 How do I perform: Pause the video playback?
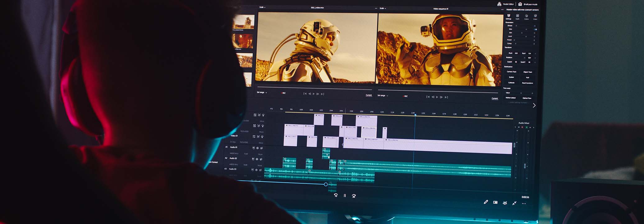tap(345, 195)
